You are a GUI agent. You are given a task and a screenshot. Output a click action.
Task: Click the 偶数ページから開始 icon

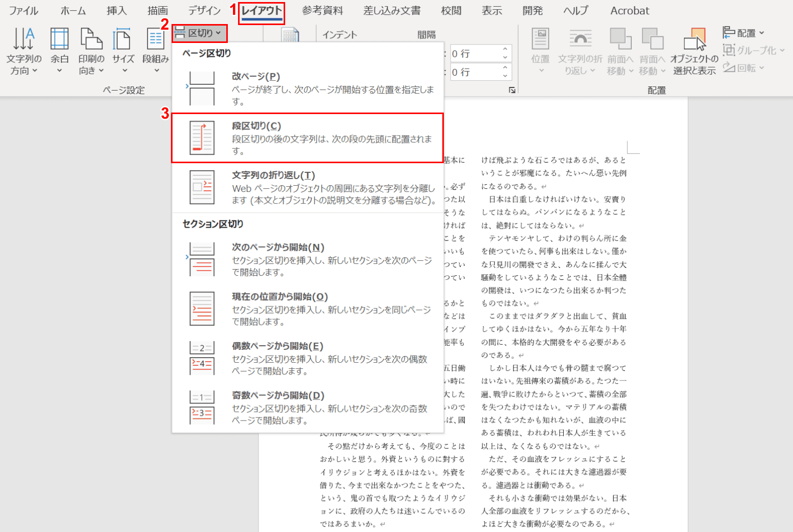click(x=202, y=358)
